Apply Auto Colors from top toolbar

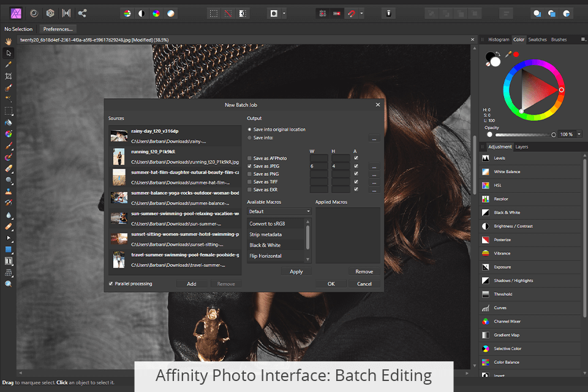click(x=156, y=13)
